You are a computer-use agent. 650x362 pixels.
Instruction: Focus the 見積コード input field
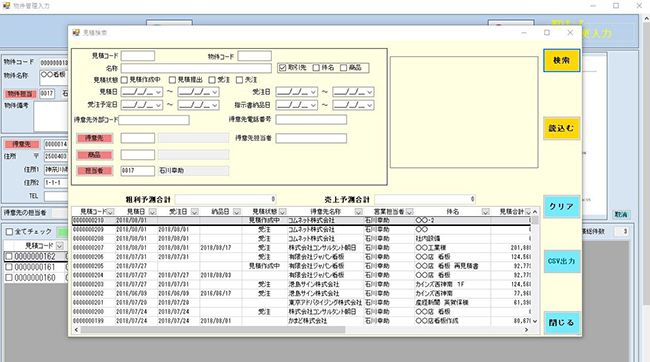click(x=138, y=56)
